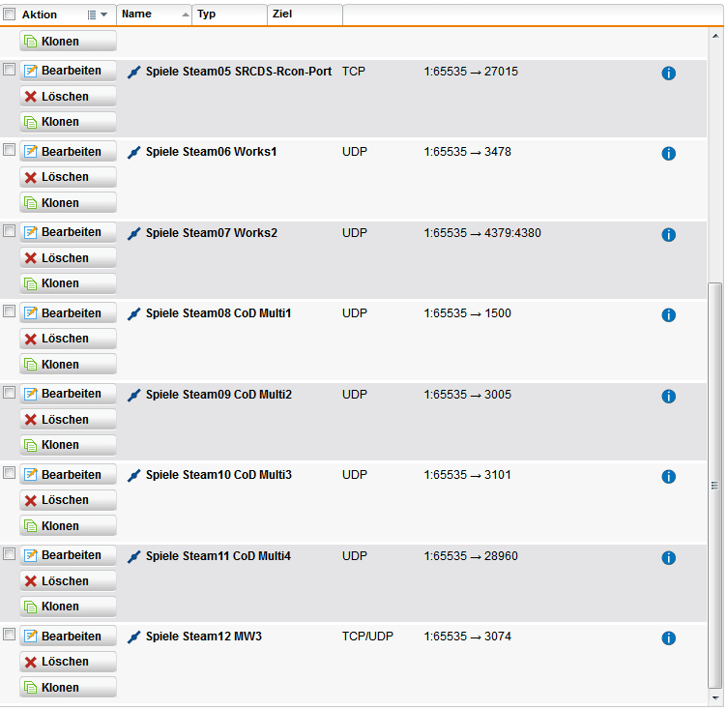View info icon for Steam12 MW3
Screen dimensions: 728x711
coord(668,638)
